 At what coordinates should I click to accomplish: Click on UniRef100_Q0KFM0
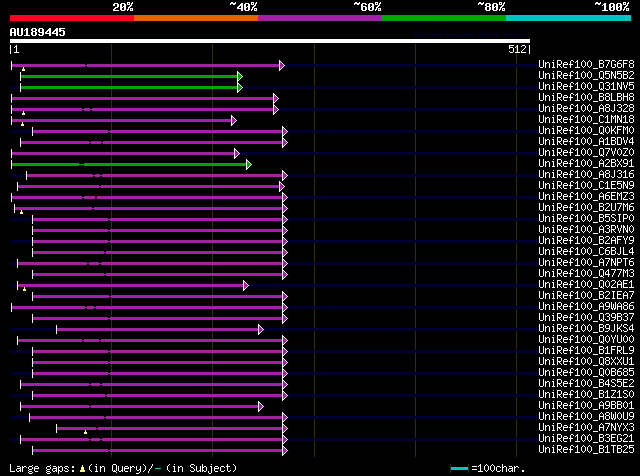point(586,130)
